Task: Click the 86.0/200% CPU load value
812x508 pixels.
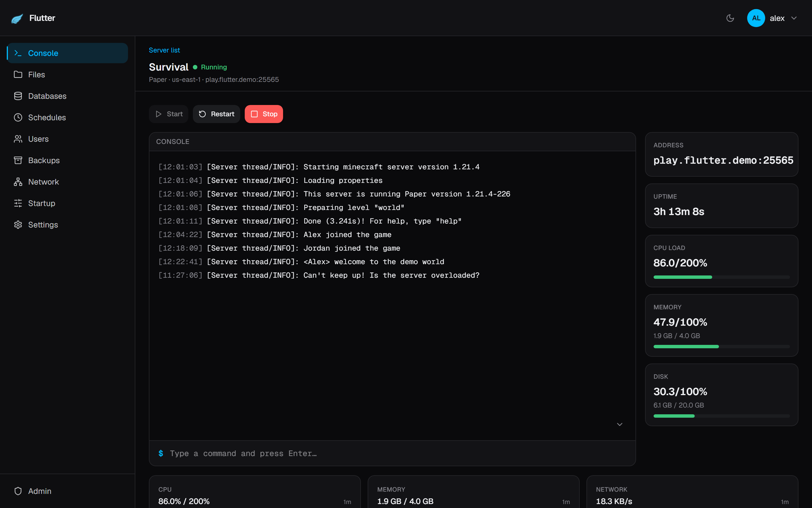Action: pos(680,263)
